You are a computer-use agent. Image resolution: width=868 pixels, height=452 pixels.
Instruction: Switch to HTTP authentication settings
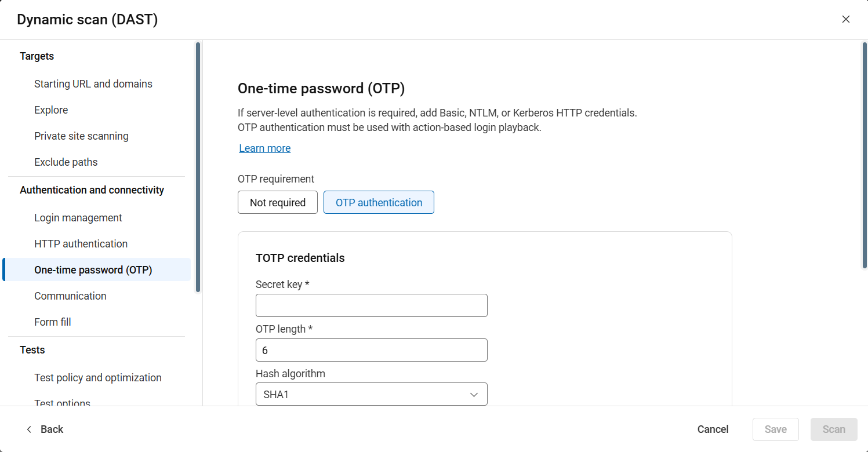tap(81, 244)
